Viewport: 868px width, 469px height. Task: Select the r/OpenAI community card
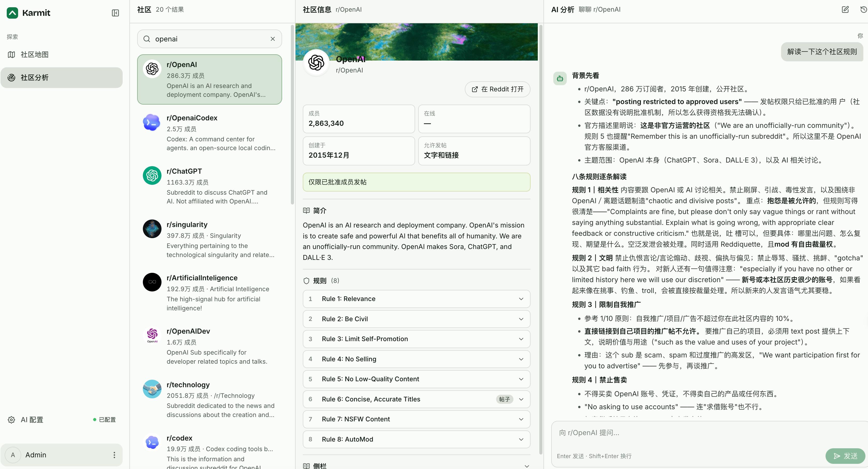[x=209, y=79]
